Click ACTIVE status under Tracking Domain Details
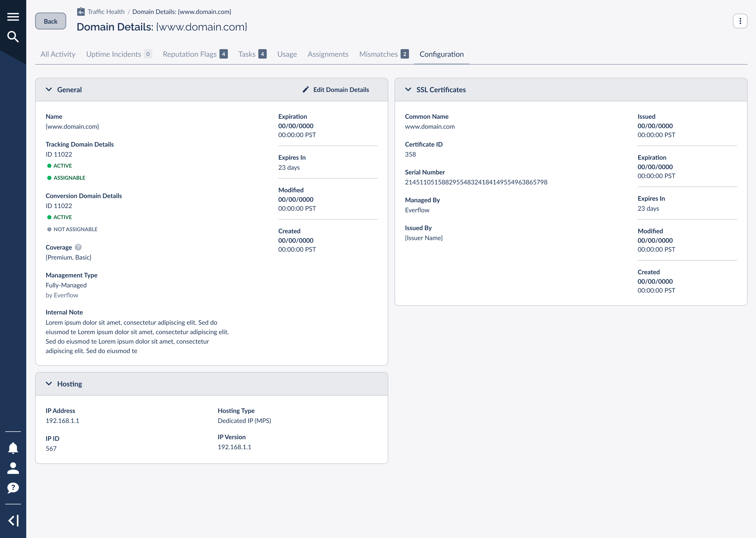The width and height of the screenshot is (756, 538). pyautogui.click(x=60, y=166)
